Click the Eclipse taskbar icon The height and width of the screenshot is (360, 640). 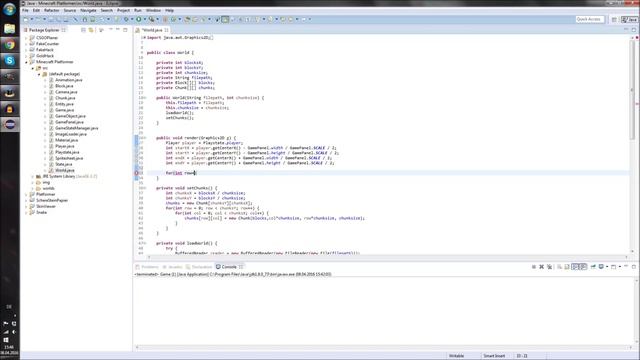[9, 124]
